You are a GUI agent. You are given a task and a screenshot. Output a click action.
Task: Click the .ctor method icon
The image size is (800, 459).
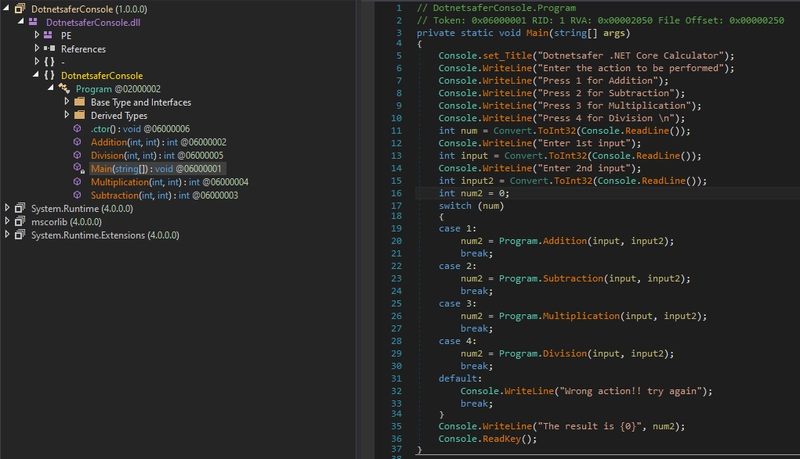(77, 129)
